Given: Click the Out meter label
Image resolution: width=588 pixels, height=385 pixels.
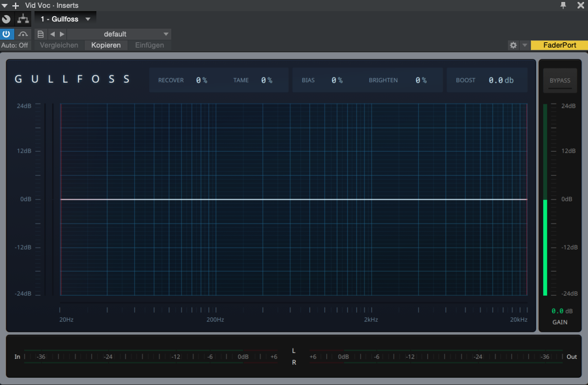Looking at the screenshot, I should [572, 357].
